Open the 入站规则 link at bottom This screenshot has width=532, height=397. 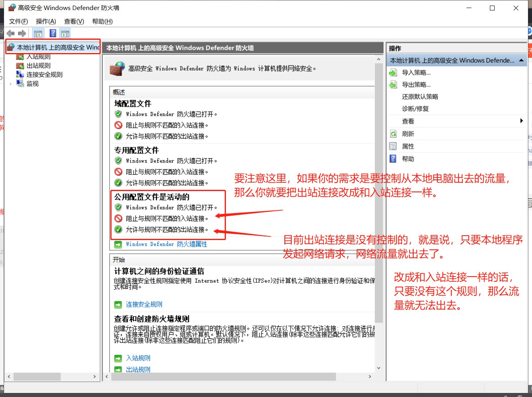[138, 358]
